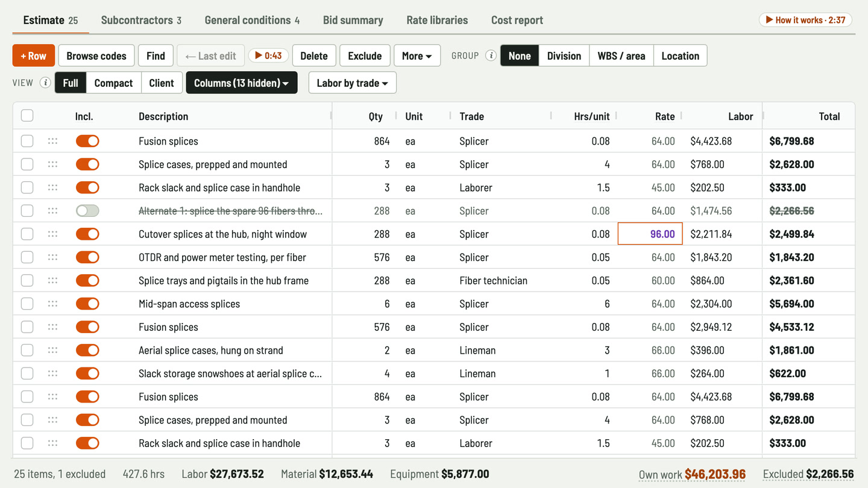
Task: Enable the Alternate 1 include toggle
Action: coord(87,211)
